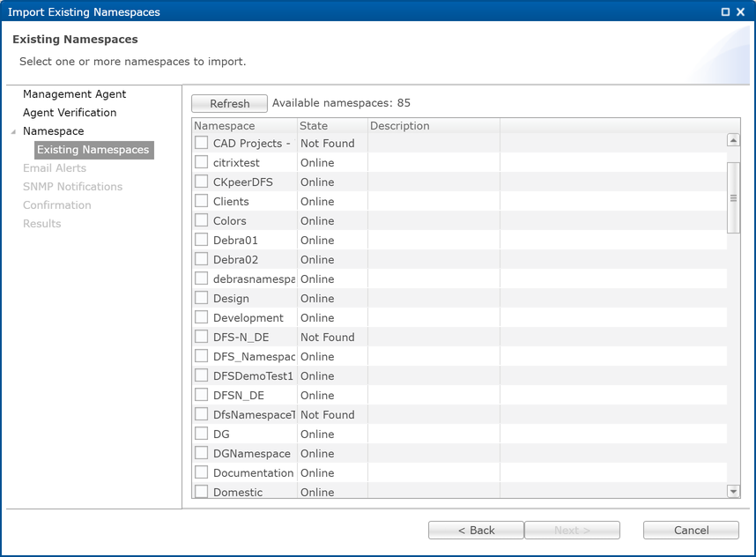Tick the Design namespace checkbox

(x=201, y=298)
